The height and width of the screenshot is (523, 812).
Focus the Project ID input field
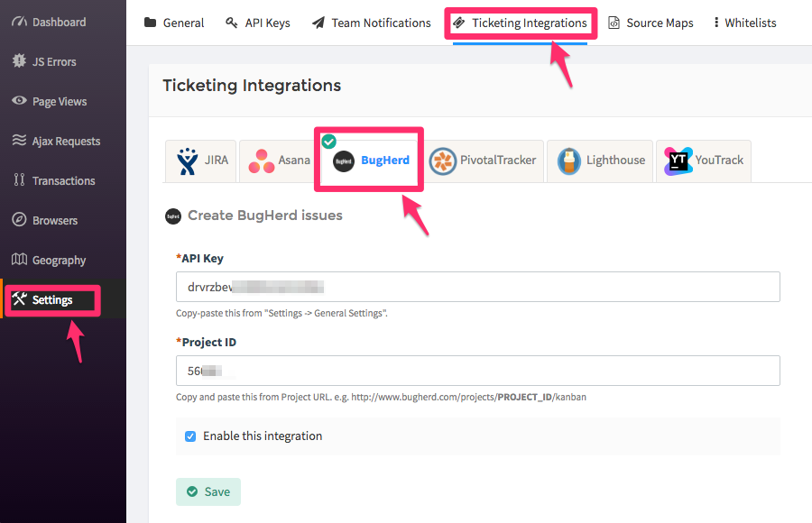click(x=478, y=371)
